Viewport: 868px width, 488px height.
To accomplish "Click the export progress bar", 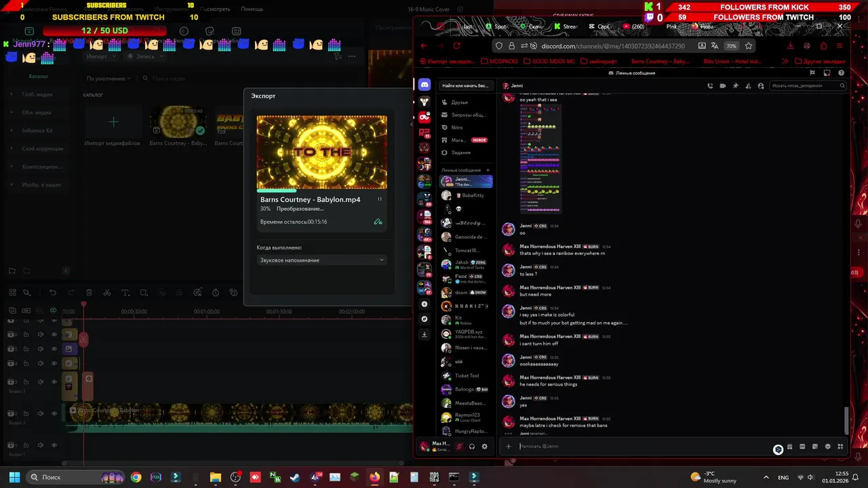I will 322,190.
